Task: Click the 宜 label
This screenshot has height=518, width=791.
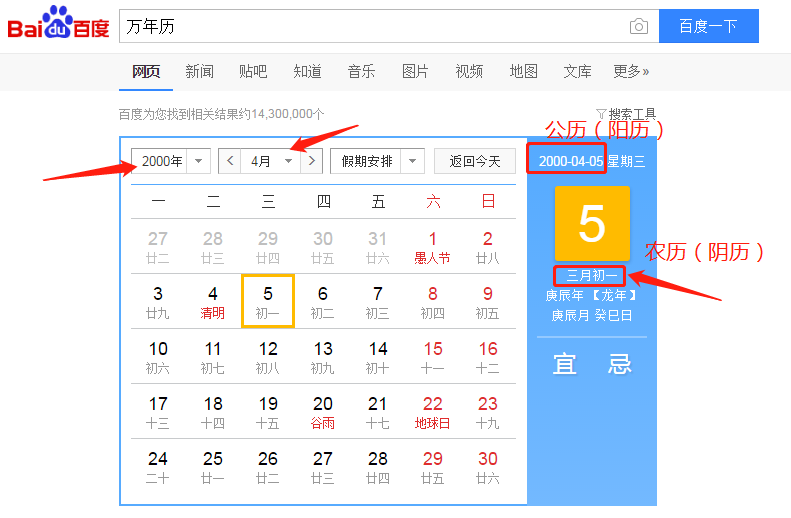Action: 564,364
